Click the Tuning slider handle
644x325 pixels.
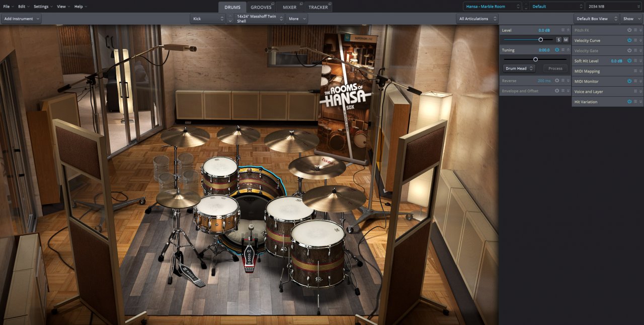(535, 59)
